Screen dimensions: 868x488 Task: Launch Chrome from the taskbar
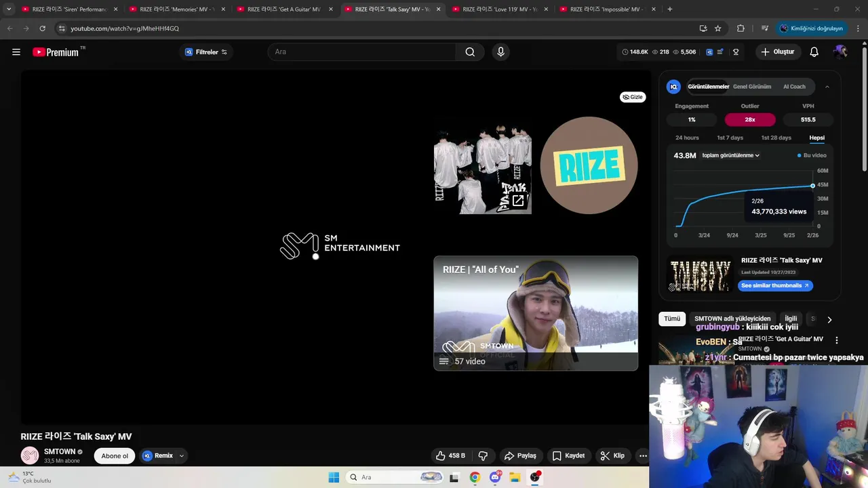point(475,477)
